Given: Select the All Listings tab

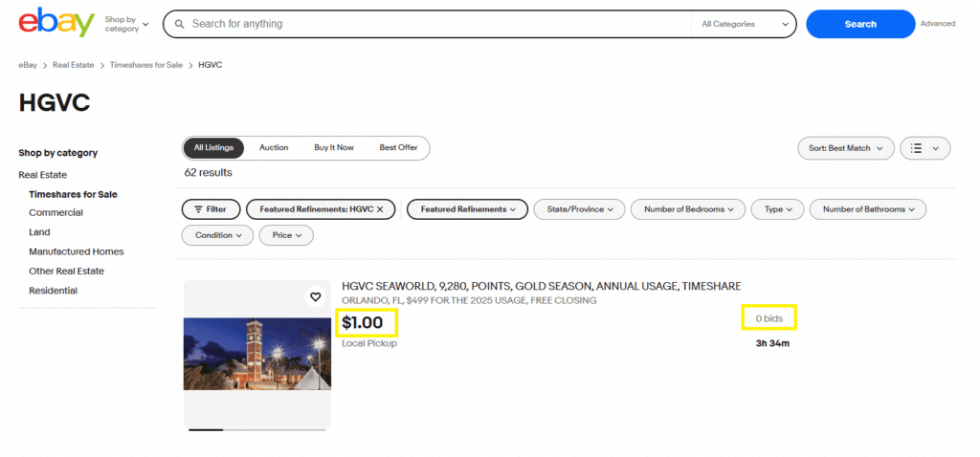Looking at the screenshot, I should coord(213,148).
